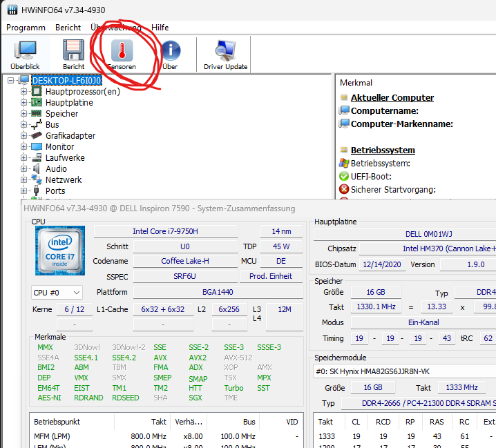
Task: Expand the Hauptplatine tree node
Action: coord(23,102)
